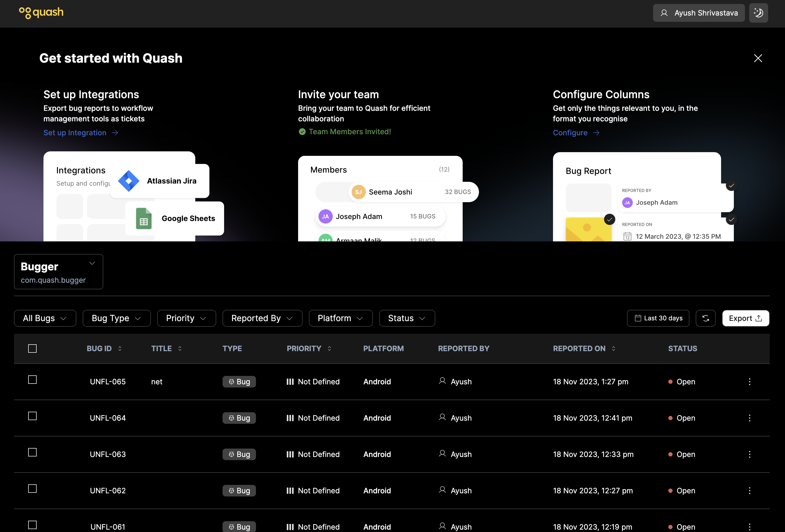
Task: Sort by Reported On column arrows
Action: [613, 348]
